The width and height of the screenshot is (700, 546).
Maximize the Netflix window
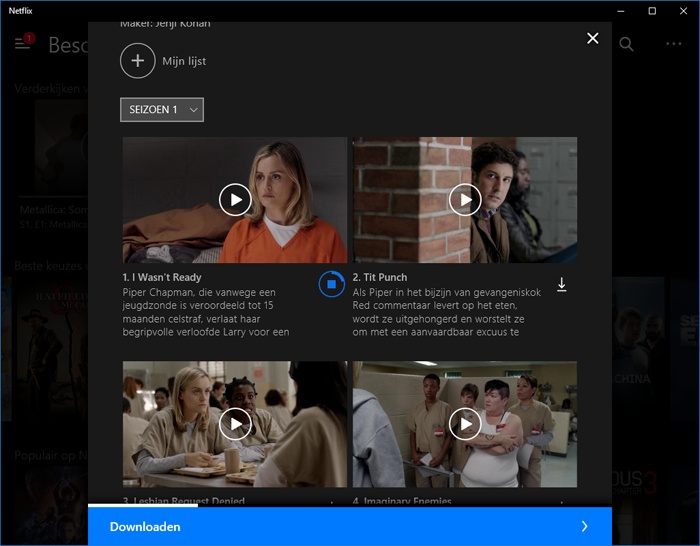click(x=652, y=11)
